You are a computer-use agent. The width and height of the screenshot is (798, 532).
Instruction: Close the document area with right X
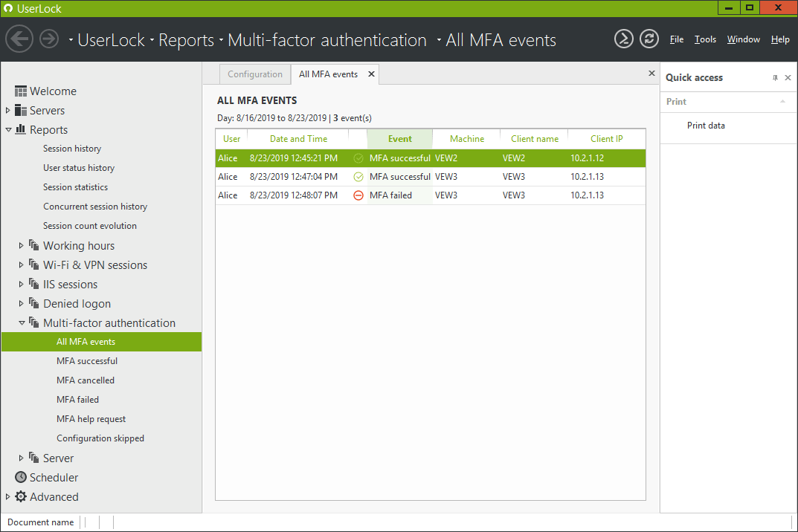[651, 74]
